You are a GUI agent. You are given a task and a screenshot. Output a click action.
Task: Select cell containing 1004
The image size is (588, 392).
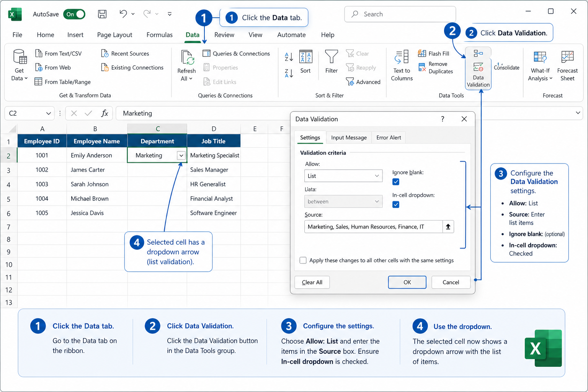(x=42, y=198)
